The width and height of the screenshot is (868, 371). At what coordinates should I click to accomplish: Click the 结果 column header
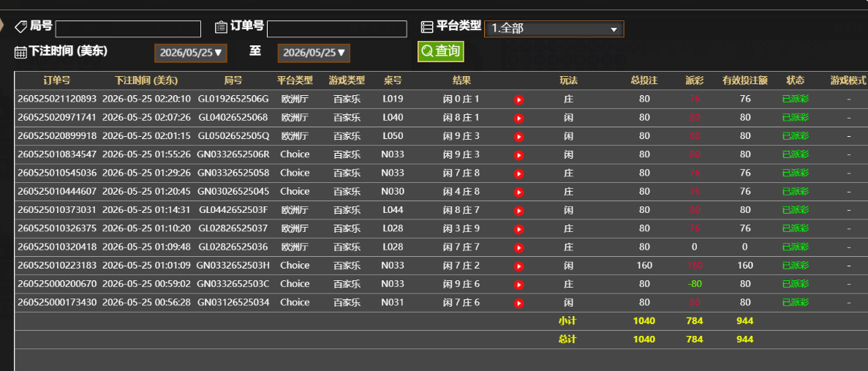(x=461, y=80)
